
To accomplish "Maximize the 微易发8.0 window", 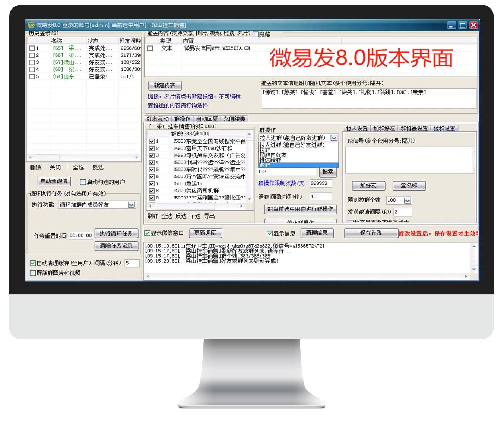I will click(x=463, y=25).
